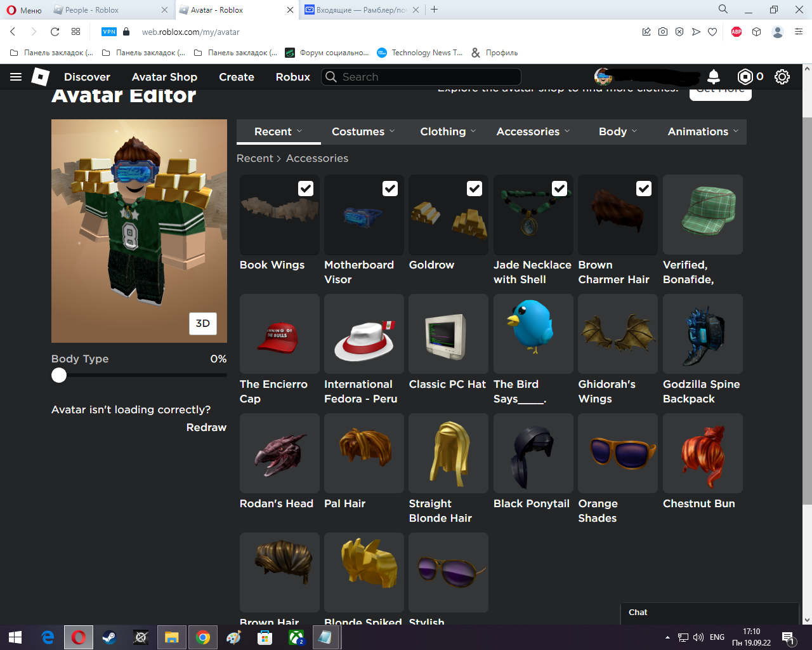Go back using browser back arrow

13,32
